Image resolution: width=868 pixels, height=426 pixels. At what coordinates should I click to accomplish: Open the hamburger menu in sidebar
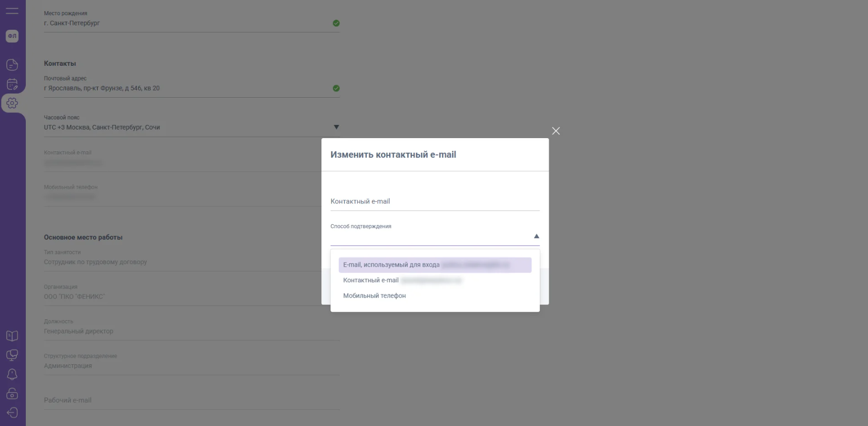[12, 11]
